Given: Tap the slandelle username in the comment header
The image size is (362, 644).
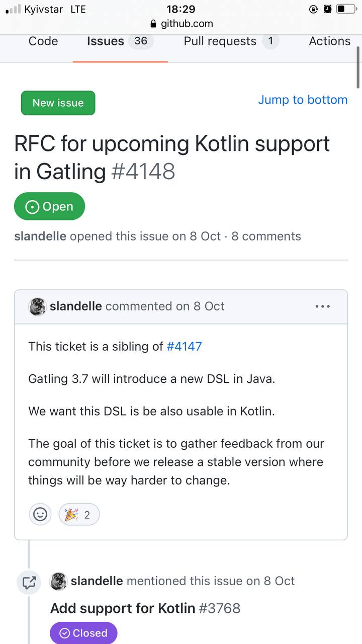Looking at the screenshot, I should coord(76,306).
